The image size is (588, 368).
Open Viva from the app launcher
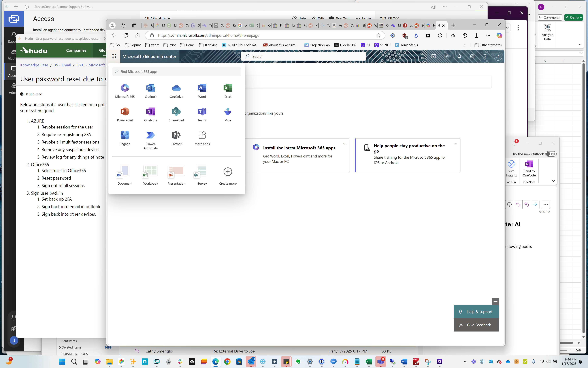pyautogui.click(x=228, y=114)
